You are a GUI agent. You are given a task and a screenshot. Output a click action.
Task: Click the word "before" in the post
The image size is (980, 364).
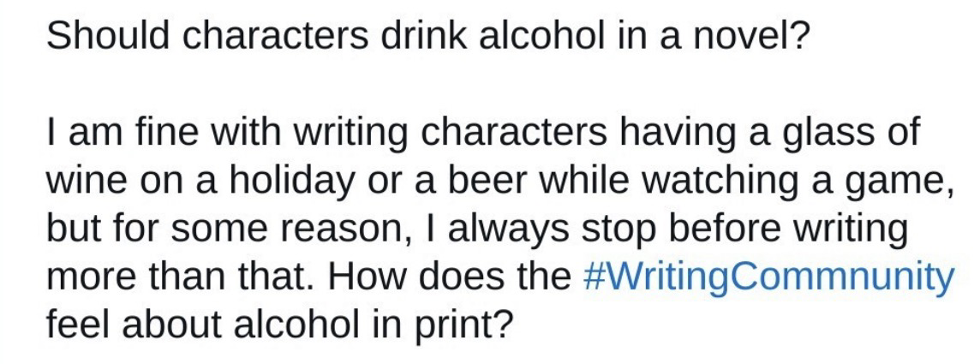pyautogui.click(x=725, y=231)
